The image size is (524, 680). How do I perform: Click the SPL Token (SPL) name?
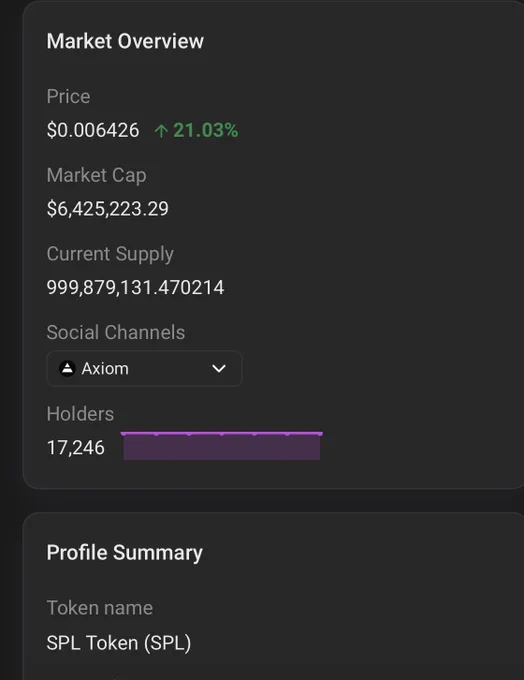tap(119, 643)
